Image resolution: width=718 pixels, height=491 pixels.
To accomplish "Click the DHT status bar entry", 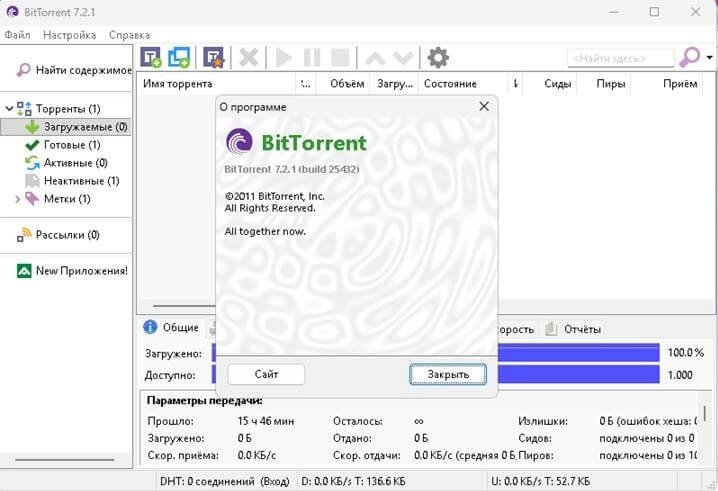I will 224,481.
